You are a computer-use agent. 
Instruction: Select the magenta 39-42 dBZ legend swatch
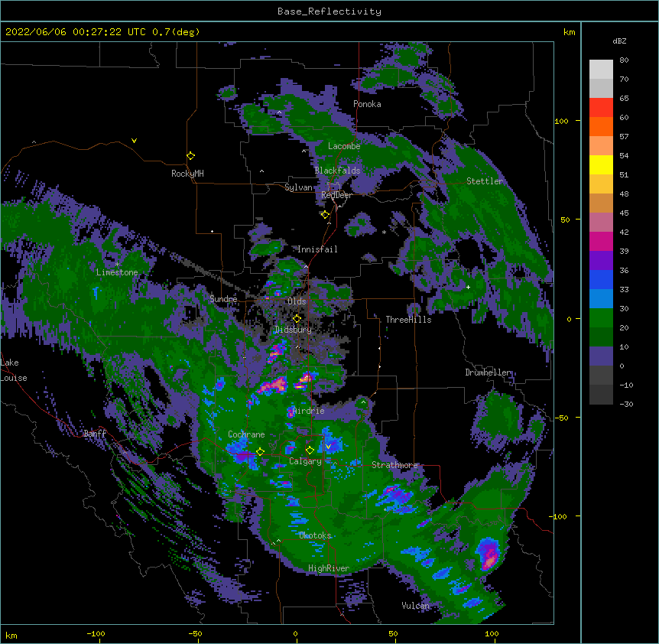601,242
